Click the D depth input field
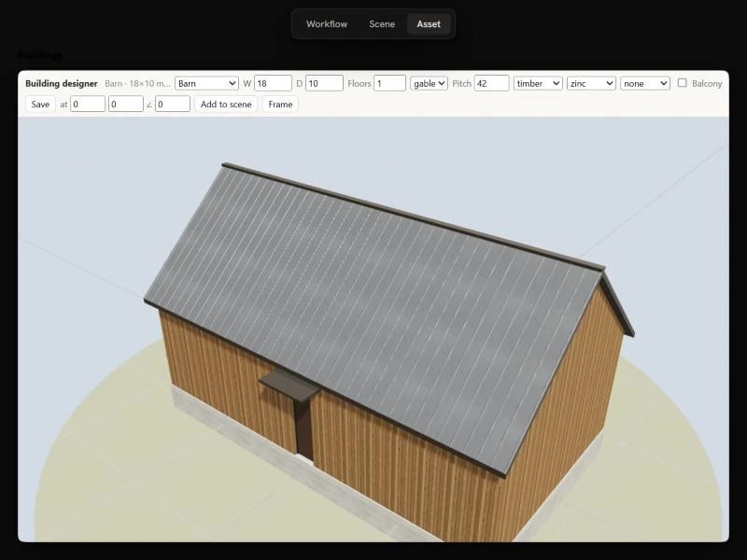The height and width of the screenshot is (560, 747). click(x=324, y=83)
